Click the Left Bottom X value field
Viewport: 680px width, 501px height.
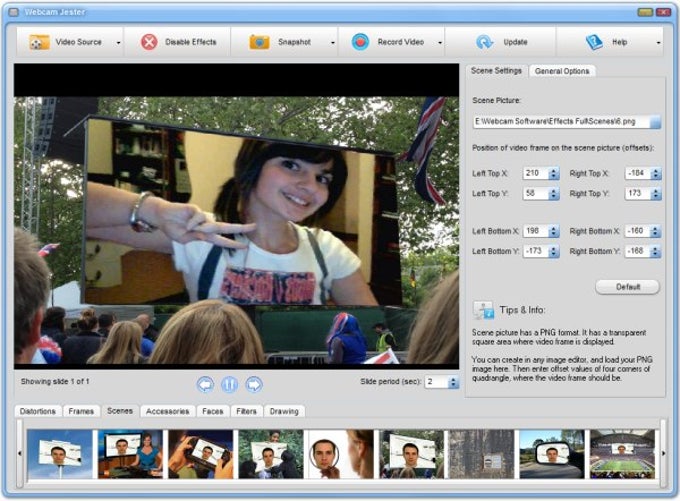[x=536, y=231]
